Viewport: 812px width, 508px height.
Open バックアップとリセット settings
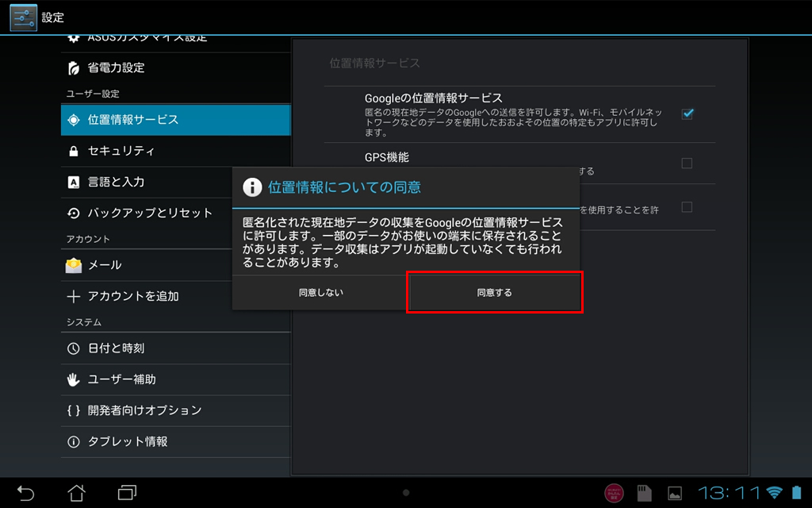click(150, 213)
